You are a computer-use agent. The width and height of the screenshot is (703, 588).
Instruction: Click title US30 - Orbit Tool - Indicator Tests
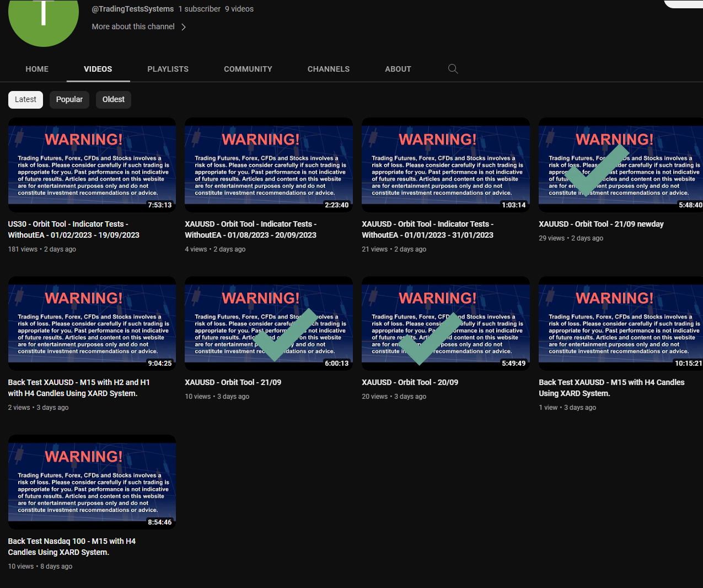point(74,229)
